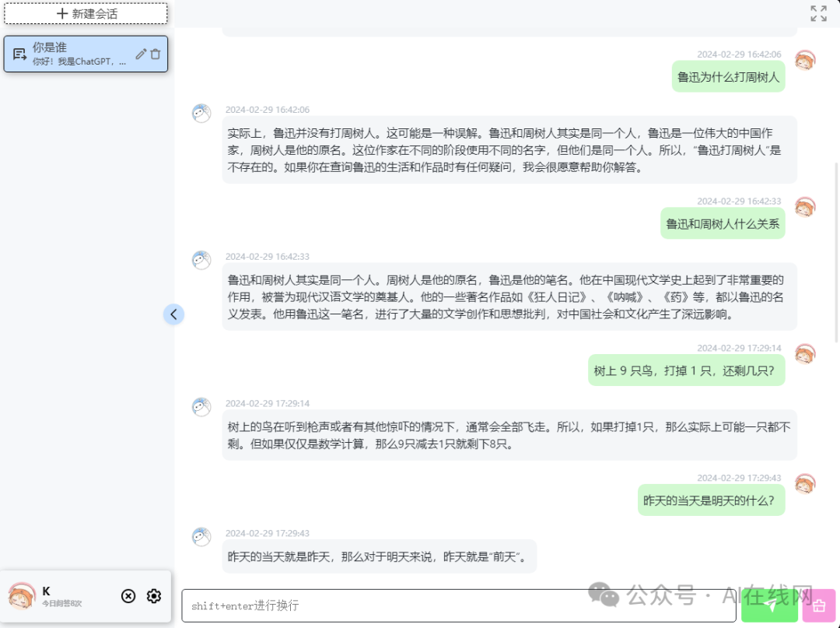Select the 树上9只鸟 question bubble
Image resolution: width=840 pixels, height=628 pixels.
(x=686, y=370)
